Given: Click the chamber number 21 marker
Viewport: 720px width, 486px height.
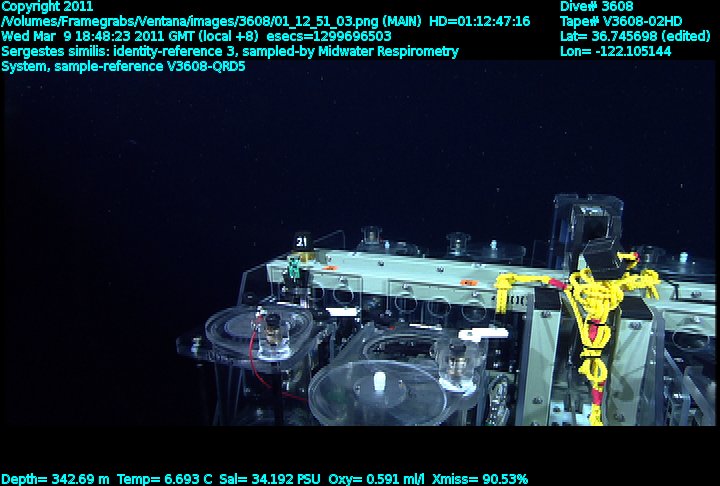Looking at the screenshot, I should coord(302,242).
